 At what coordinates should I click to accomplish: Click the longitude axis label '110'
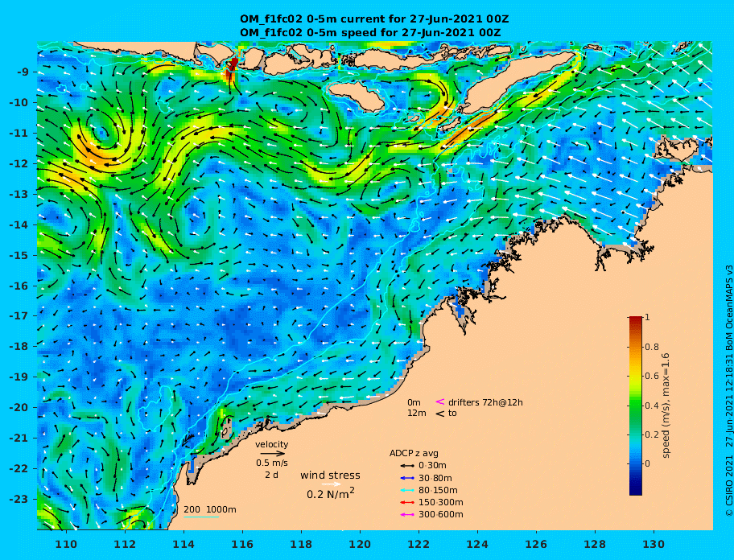(66, 545)
